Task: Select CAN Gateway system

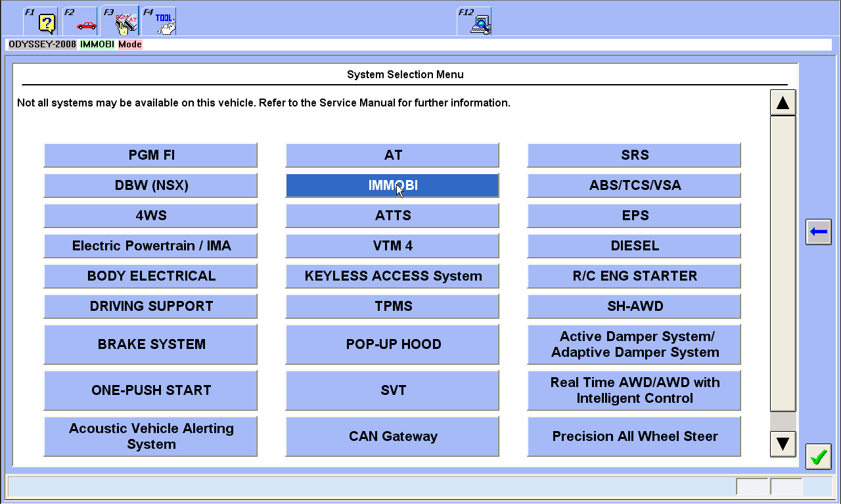Action: [392, 436]
